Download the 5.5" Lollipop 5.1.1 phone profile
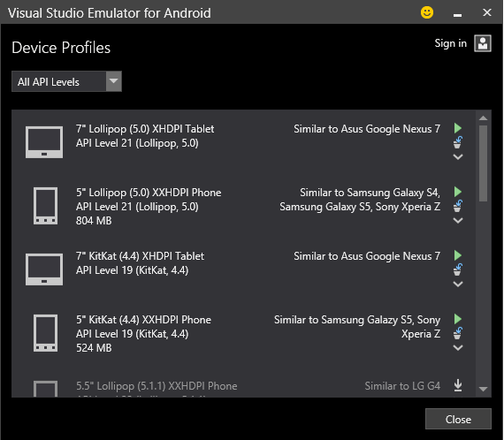Image resolution: width=504 pixels, height=440 pixels. [x=458, y=385]
